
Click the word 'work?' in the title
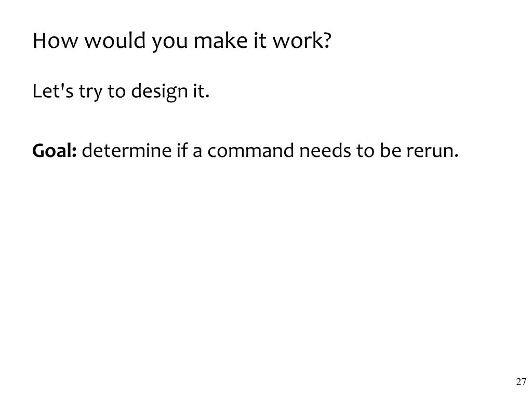[302, 41]
